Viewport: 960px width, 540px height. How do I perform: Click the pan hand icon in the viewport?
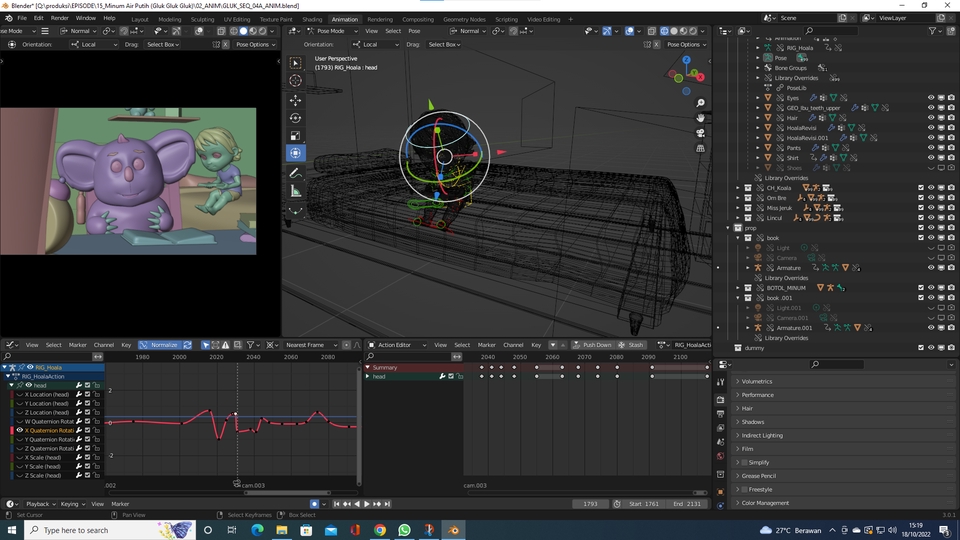coord(700,118)
